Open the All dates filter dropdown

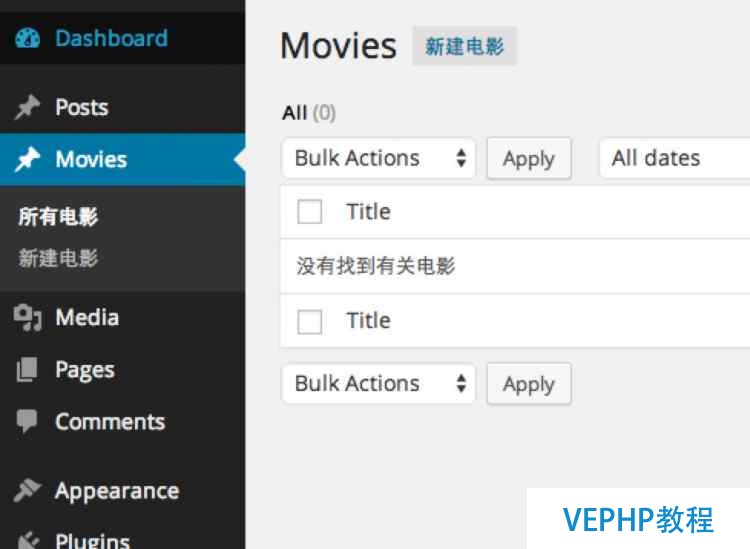coord(675,158)
